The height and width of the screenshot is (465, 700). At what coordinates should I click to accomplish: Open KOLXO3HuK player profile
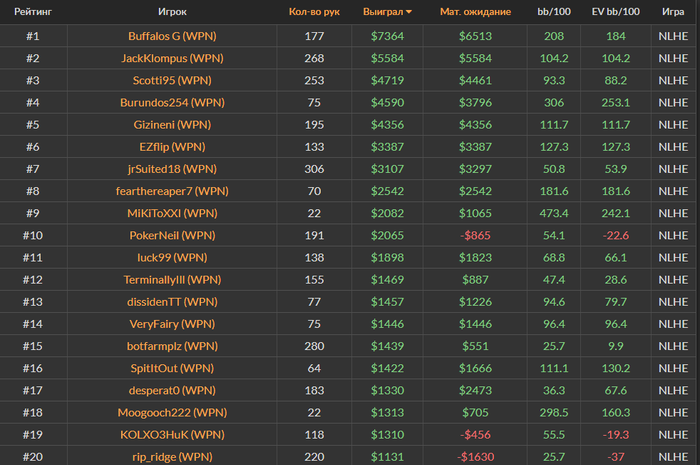pyautogui.click(x=172, y=434)
